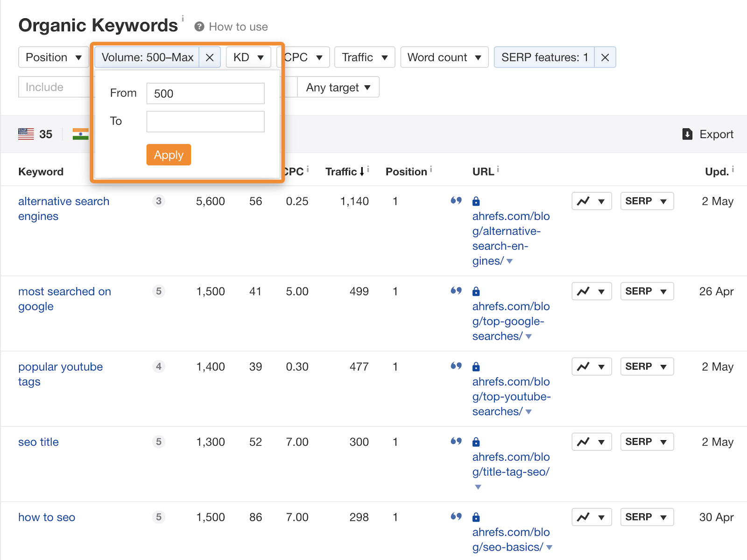
Task: Select the US flag country filter
Action: point(26,134)
